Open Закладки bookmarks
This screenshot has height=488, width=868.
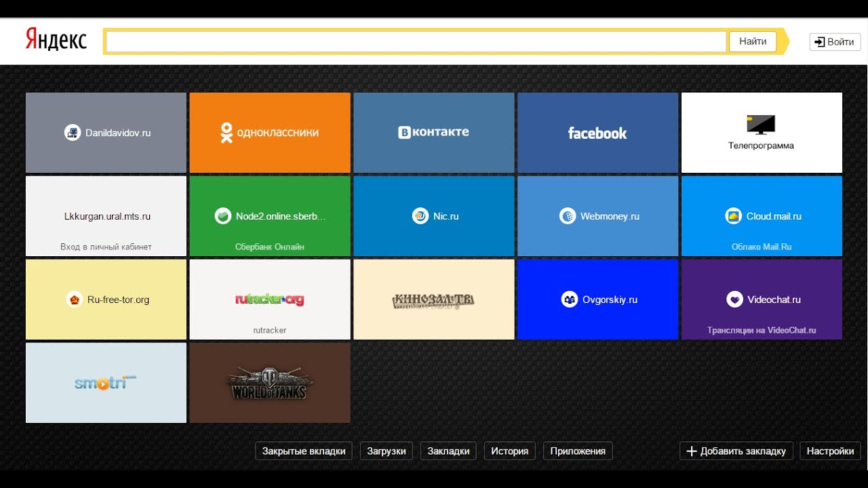click(x=448, y=451)
